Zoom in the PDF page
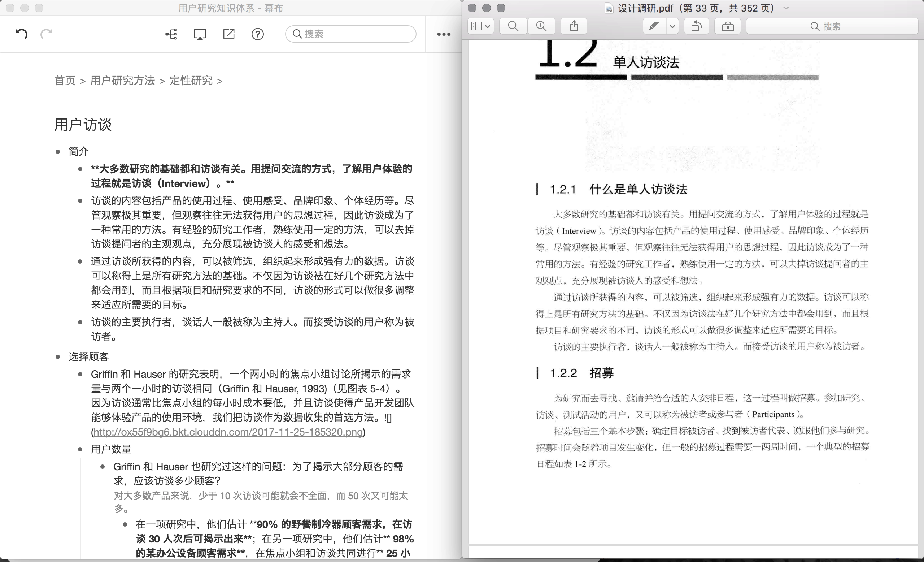Image resolution: width=924 pixels, height=562 pixels. pos(541,26)
